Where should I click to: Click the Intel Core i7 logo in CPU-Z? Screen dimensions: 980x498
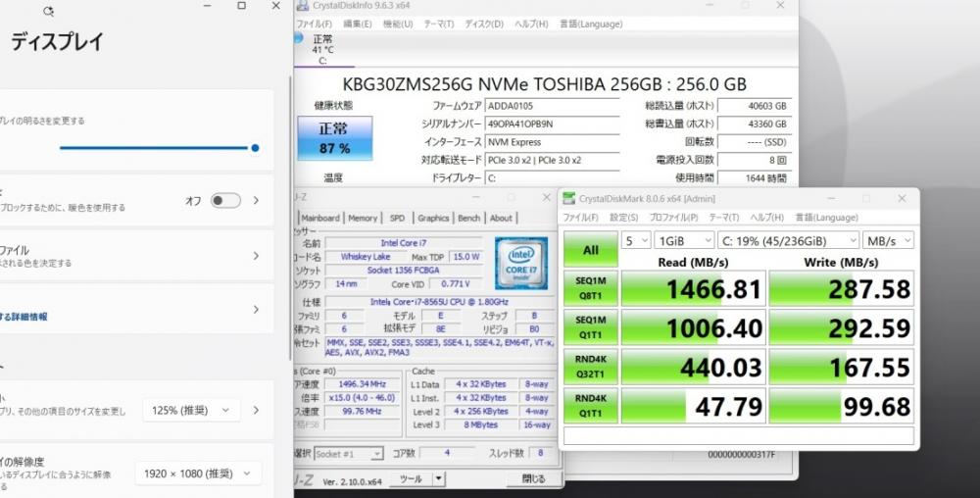pos(521,263)
